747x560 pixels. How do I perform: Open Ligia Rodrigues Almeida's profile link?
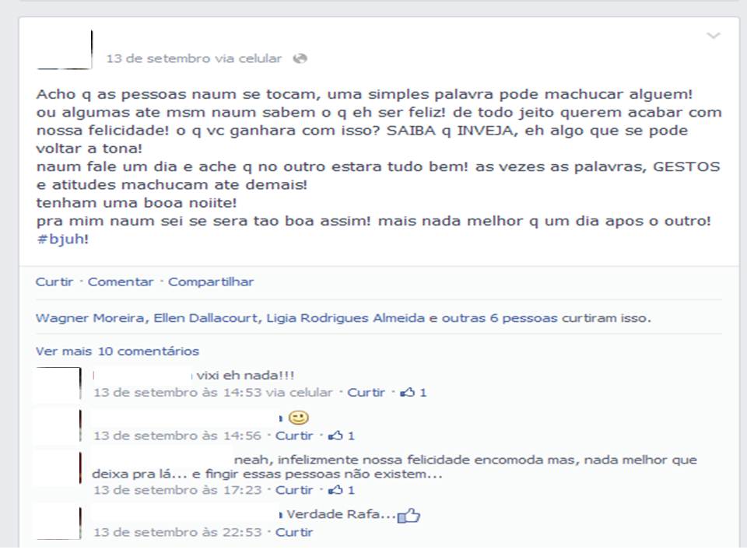coord(345,318)
